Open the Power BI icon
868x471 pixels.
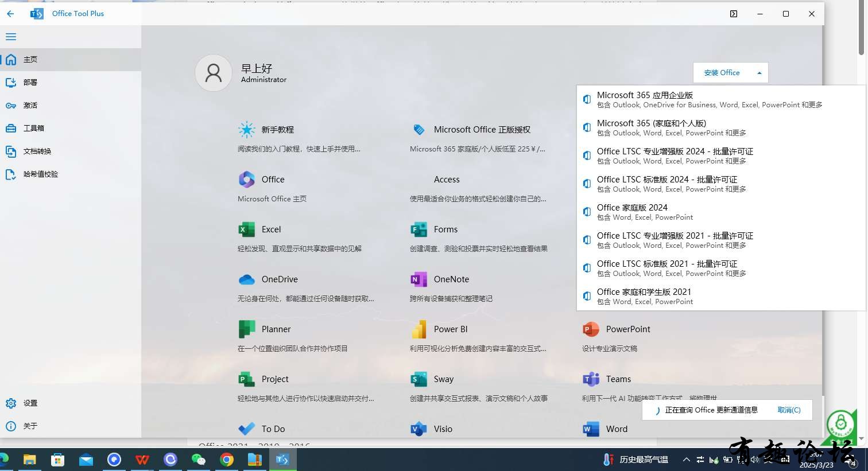(x=419, y=329)
